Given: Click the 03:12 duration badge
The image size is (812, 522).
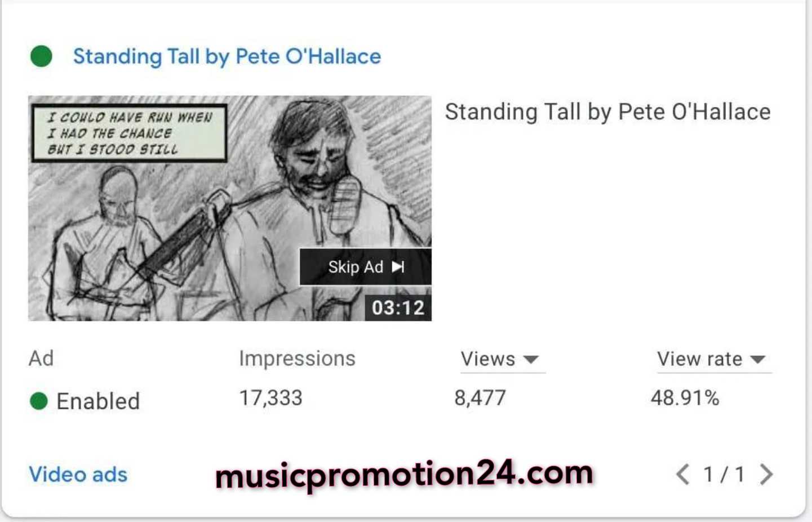Looking at the screenshot, I should tap(398, 307).
